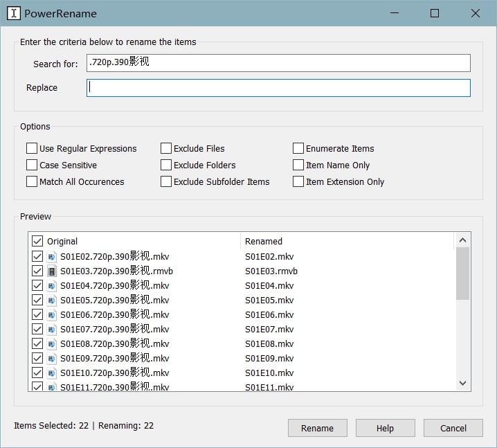Uncheck the S01E03.720p.390影视.rmvb row checkbox
Image resolution: width=497 pixels, height=448 pixels.
point(37,271)
